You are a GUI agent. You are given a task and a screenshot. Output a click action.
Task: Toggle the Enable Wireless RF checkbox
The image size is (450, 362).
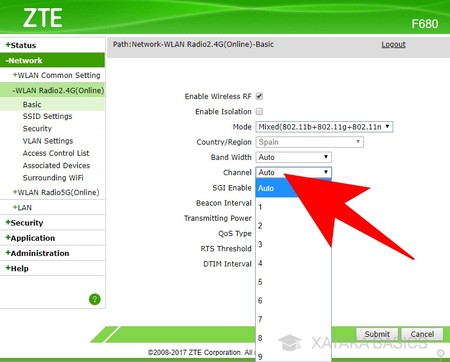point(259,96)
